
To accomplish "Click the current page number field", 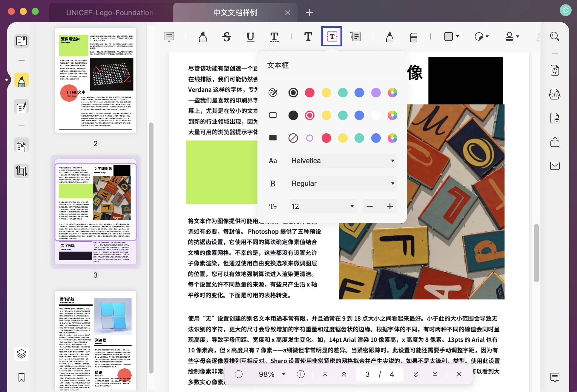I will coord(368,374).
